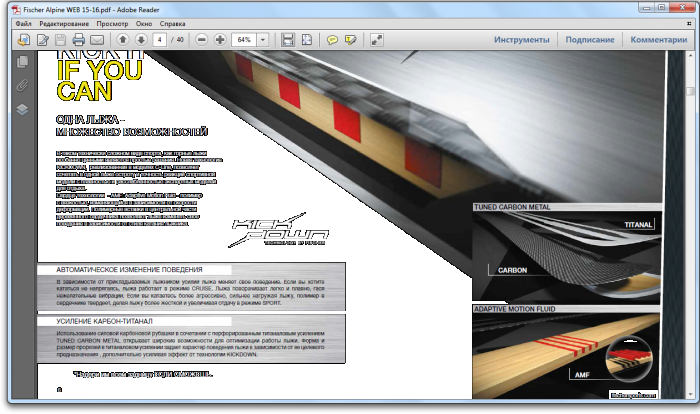Zoom out using the minus button
Screen dimensions: 700x414
pos(202,40)
